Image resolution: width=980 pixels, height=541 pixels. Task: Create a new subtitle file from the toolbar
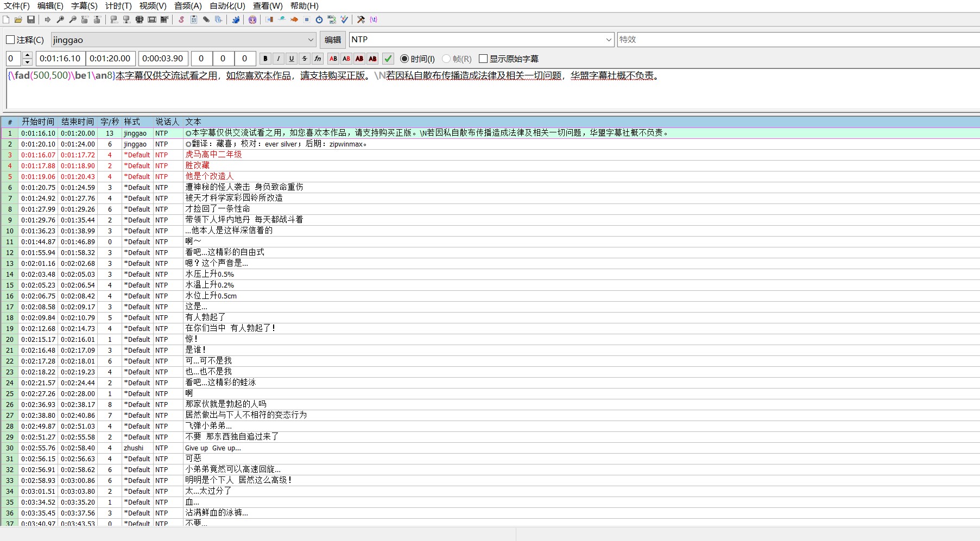coord(6,20)
